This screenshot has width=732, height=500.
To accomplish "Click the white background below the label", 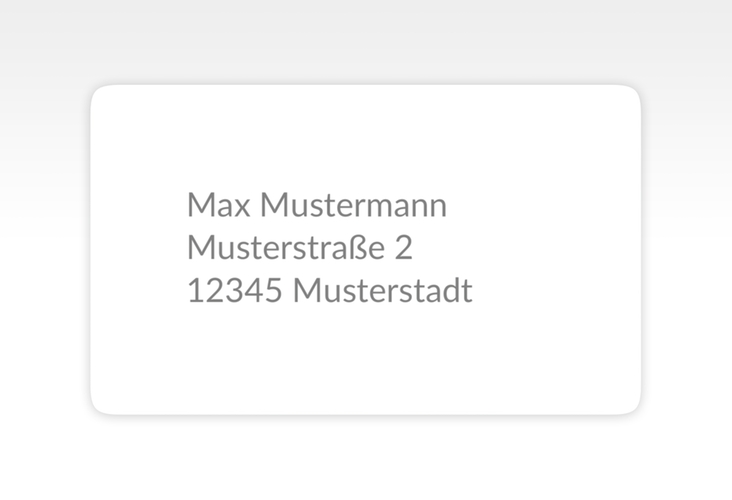I will [x=366, y=460].
